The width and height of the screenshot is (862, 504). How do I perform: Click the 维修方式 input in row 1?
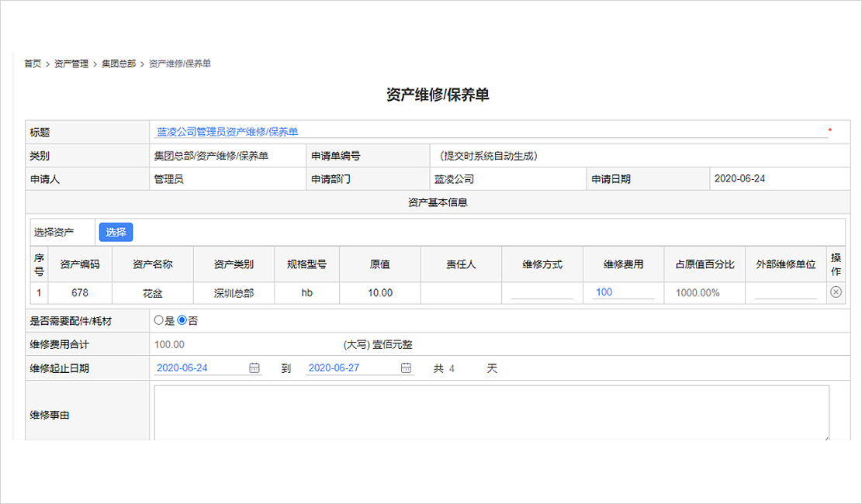542,293
